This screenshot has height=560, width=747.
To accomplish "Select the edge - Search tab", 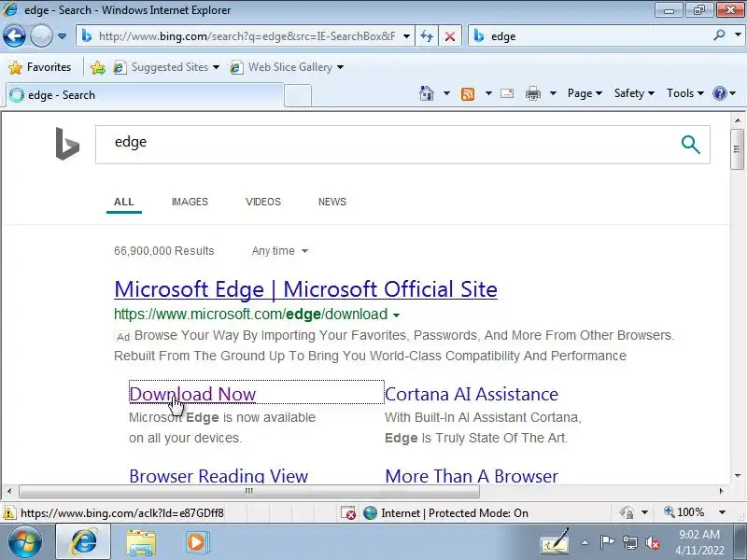I will click(x=146, y=95).
